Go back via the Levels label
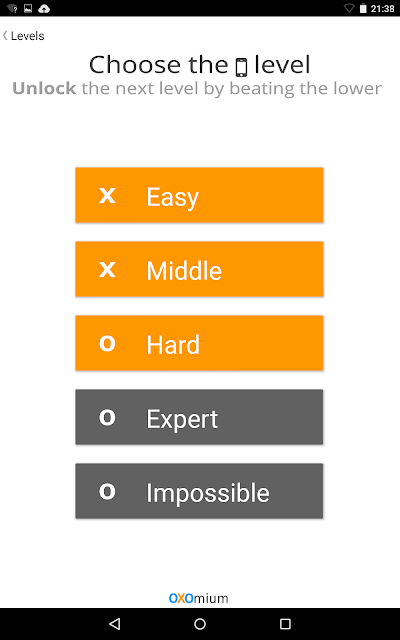The height and width of the screenshot is (640, 400). 27,36
